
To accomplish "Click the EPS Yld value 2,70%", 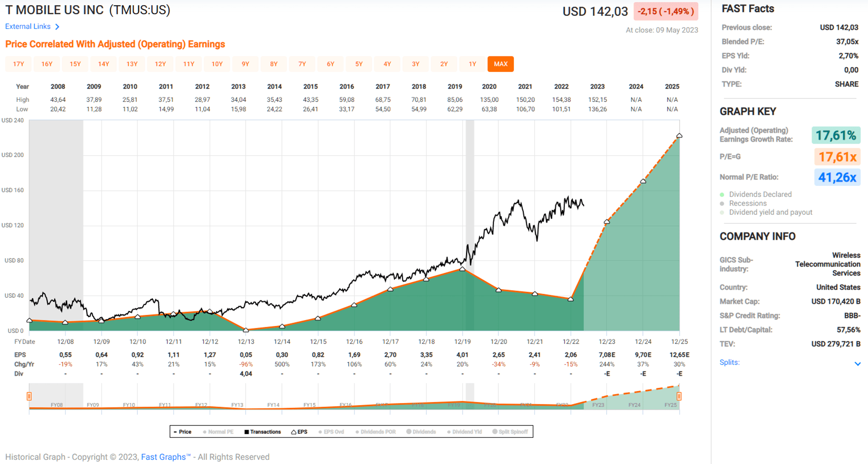I will point(848,56).
